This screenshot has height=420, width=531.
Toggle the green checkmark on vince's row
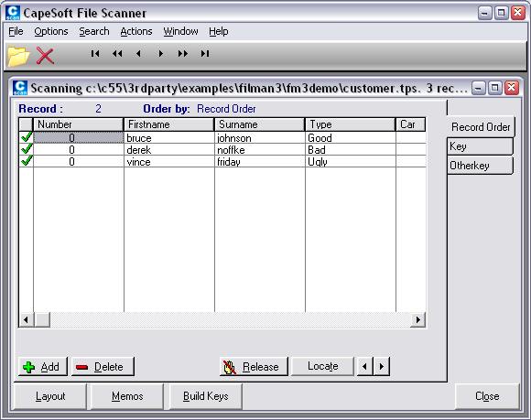click(x=26, y=161)
